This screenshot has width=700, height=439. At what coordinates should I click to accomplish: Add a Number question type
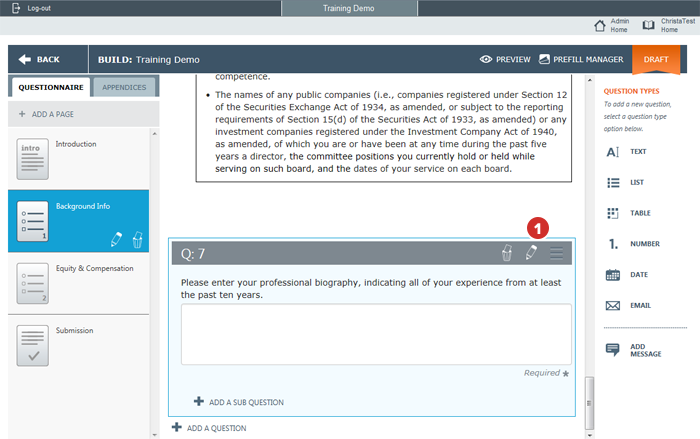pyautogui.click(x=626, y=244)
